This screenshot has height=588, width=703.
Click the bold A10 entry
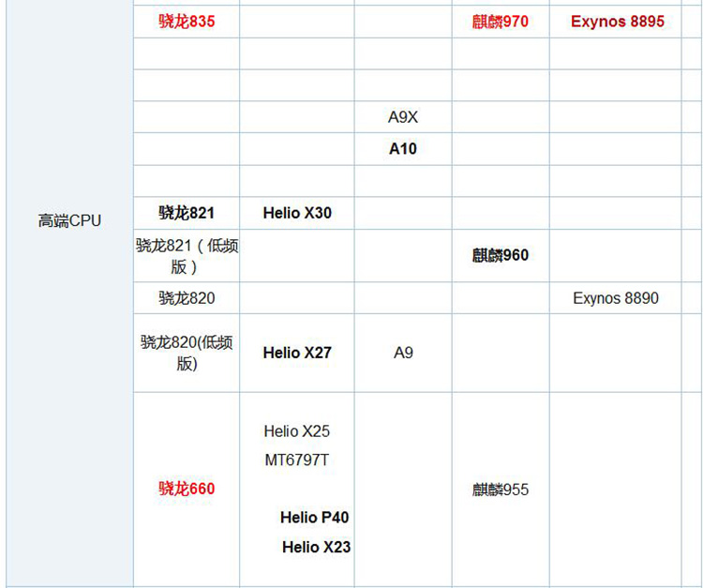403,149
